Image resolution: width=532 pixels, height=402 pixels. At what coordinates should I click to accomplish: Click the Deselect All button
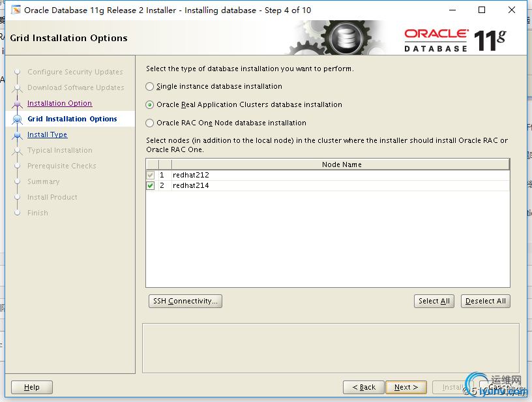486,301
